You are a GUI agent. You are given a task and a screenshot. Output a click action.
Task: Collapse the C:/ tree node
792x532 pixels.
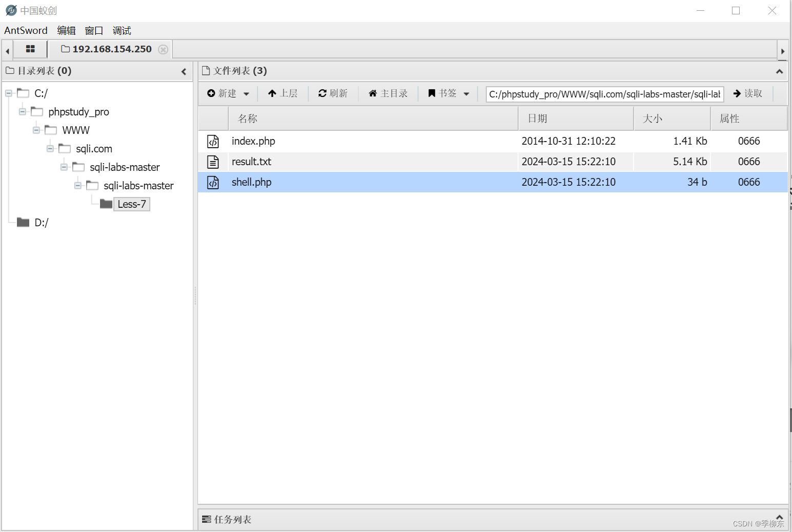click(x=9, y=93)
